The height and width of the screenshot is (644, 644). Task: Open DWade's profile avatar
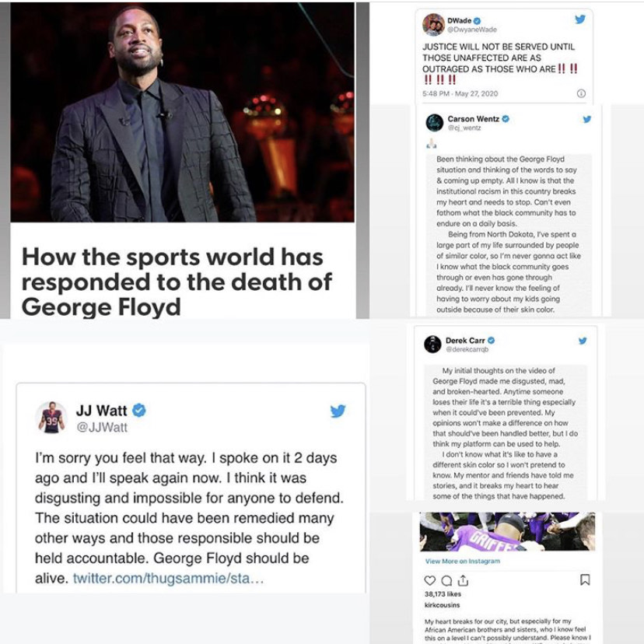tap(433, 25)
